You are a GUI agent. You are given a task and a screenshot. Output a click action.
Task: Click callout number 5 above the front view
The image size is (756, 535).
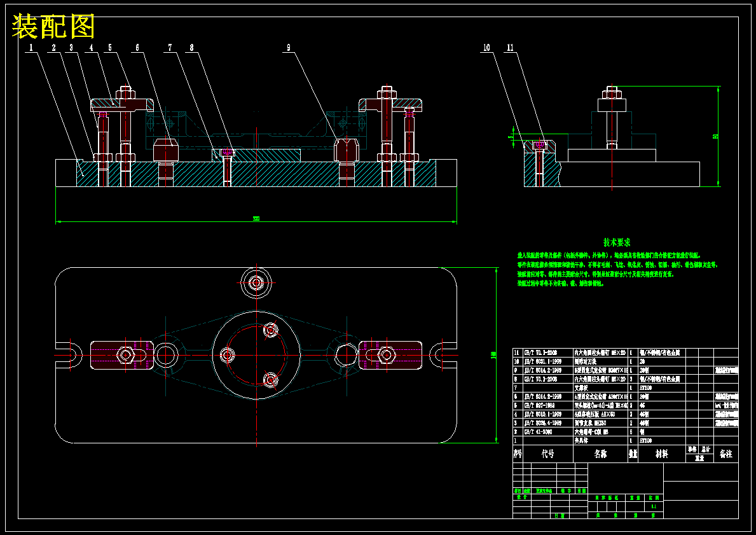pyautogui.click(x=110, y=48)
